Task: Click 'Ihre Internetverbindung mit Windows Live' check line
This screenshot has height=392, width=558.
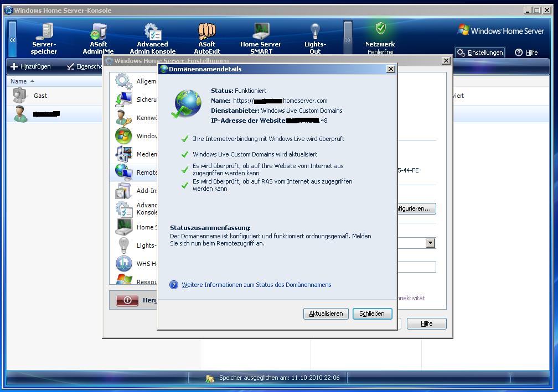Action: click(x=268, y=139)
